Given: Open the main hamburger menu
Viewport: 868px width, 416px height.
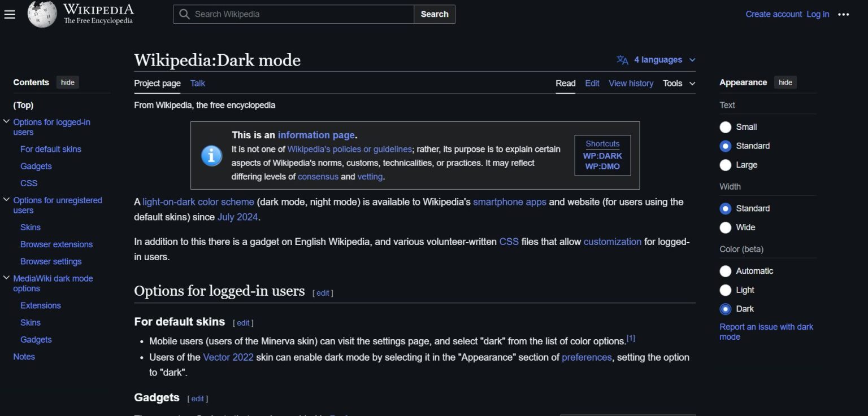Looking at the screenshot, I should coord(10,14).
